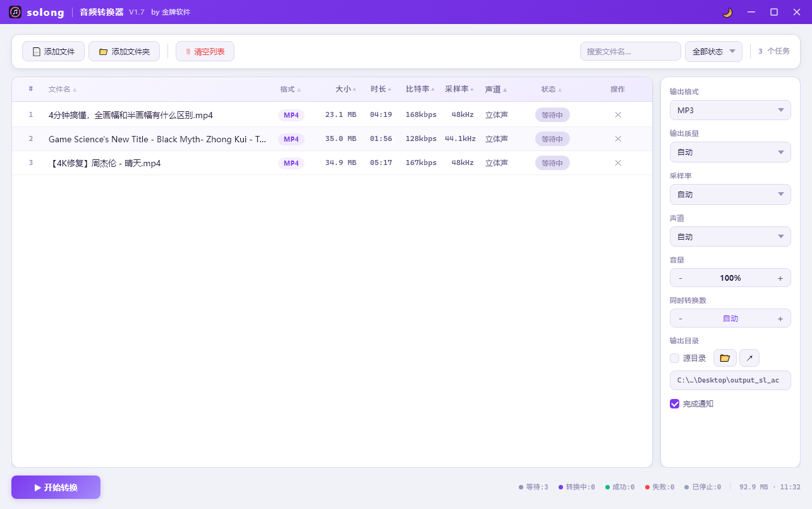Browse for output folder icon
Viewport: 812px width, 509px height.
(x=725, y=358)
